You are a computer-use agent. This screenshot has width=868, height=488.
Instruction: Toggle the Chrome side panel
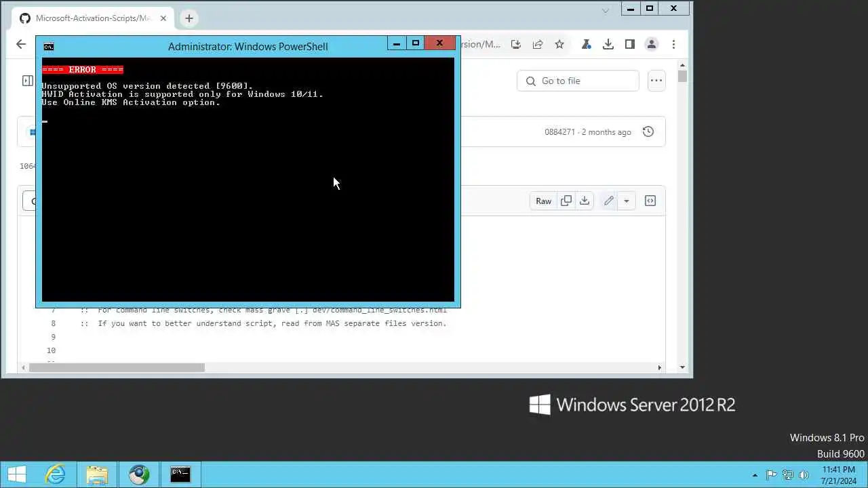pos(630,44)
